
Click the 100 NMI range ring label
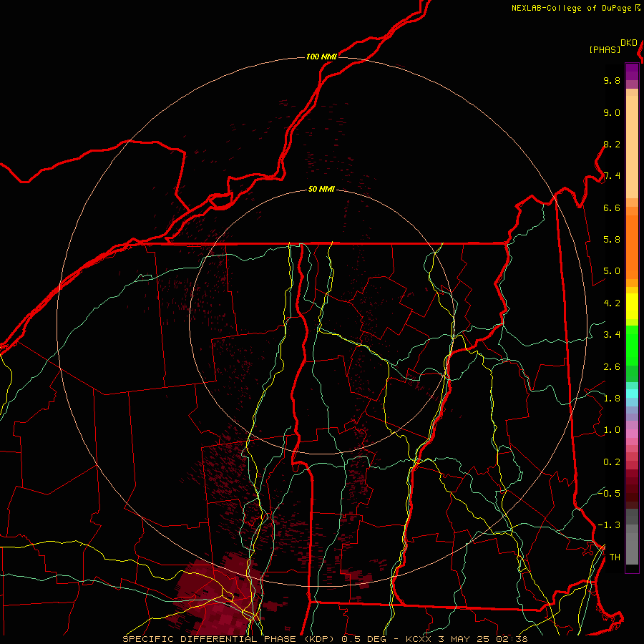pos(321,57)
